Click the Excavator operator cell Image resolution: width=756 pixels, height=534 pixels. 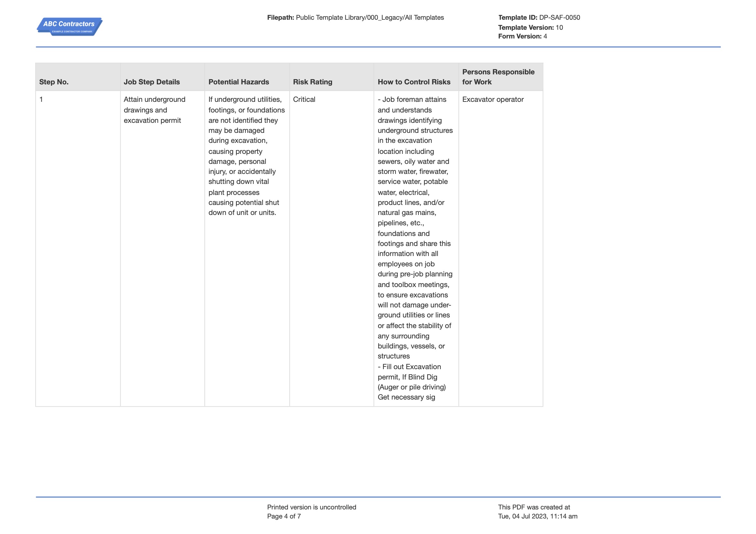click(493, 100)
